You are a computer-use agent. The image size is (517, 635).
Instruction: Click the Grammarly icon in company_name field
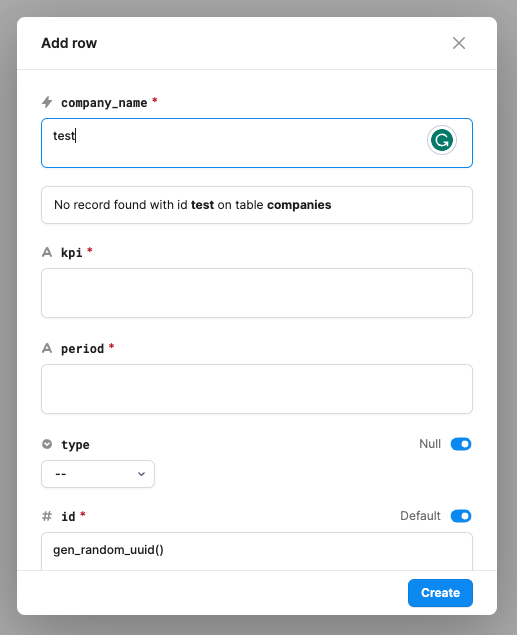(x=442, y=140)
